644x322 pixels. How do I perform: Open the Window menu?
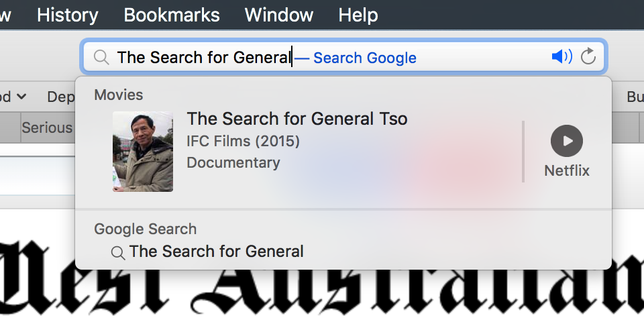tap(279, 15)
